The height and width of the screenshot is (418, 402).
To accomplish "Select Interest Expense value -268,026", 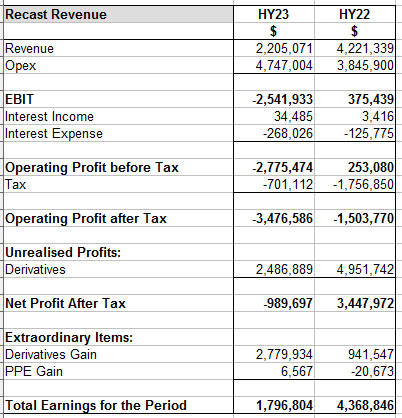I will (x=288, y=134).
